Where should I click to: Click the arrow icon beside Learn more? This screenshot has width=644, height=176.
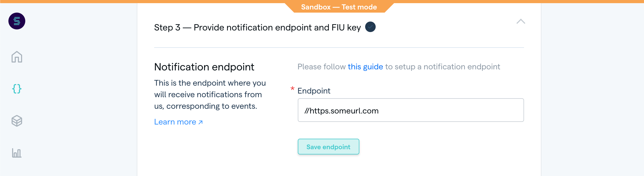tap(200, 122)
